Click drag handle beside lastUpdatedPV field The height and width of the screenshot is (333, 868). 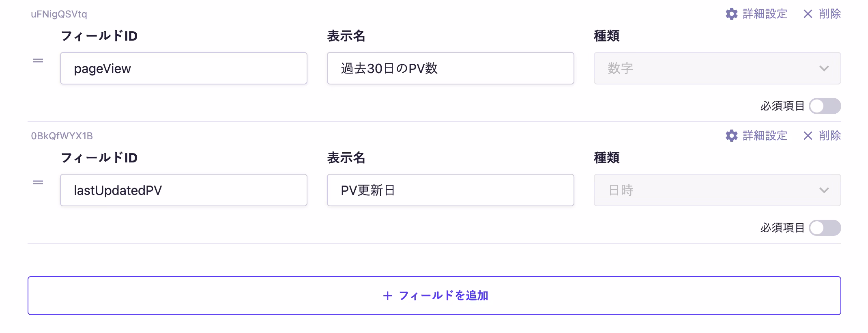tap(38, 182)
